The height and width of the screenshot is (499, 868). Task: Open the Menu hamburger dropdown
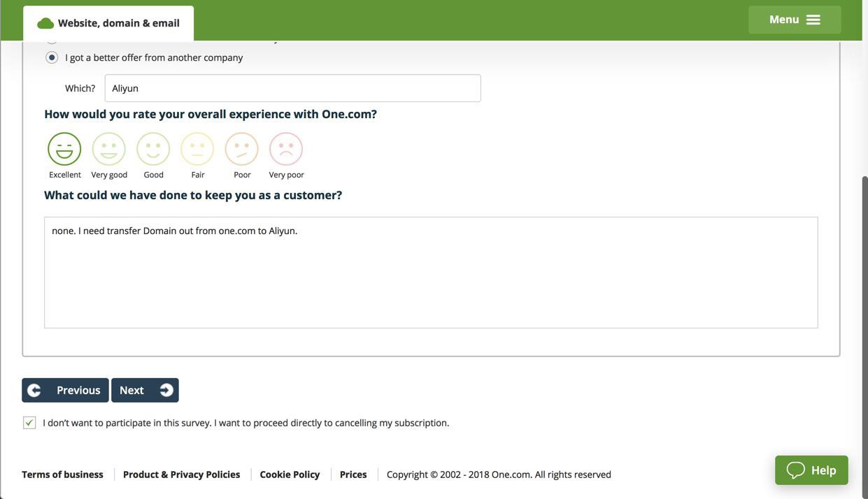coord(795,20)
